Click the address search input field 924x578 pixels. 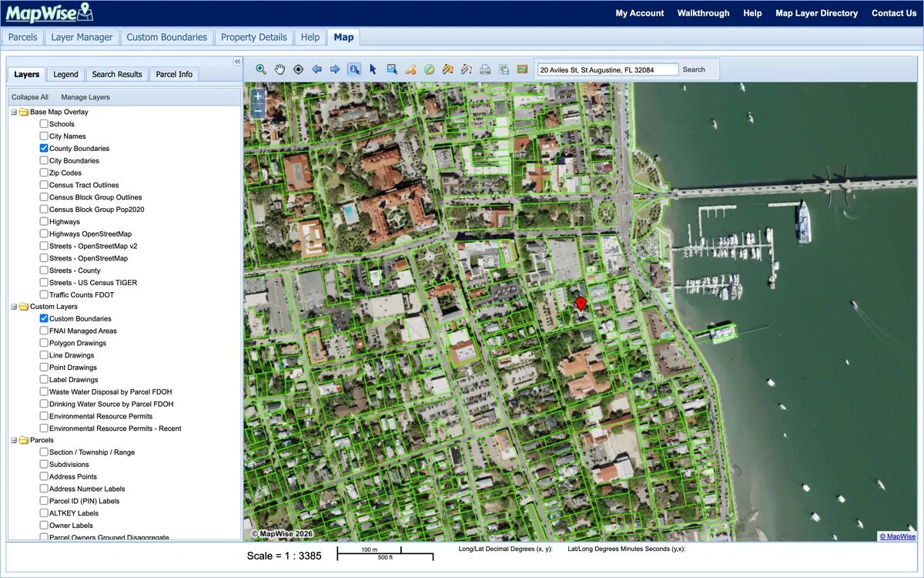click(x=608, y=69)
